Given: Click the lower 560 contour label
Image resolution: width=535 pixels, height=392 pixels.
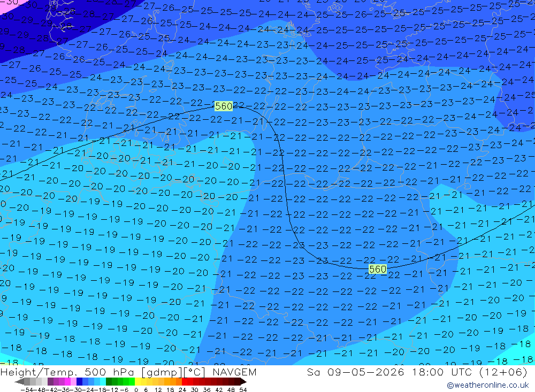Looking at the screenshot, I should coord(377,269).
